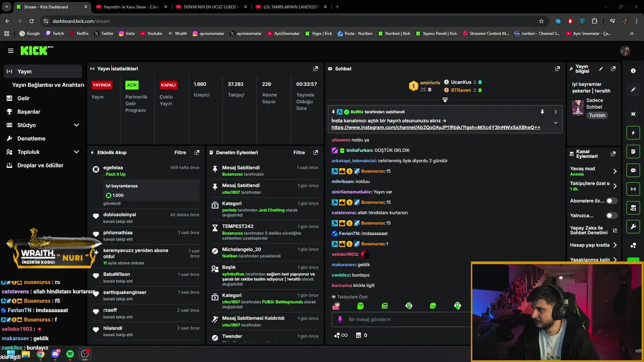Image resolution: width=644 pixels, height=362 pixels.
Task: Click the Sadece Sohbet category thumbnail
Action: coord(578,107)
